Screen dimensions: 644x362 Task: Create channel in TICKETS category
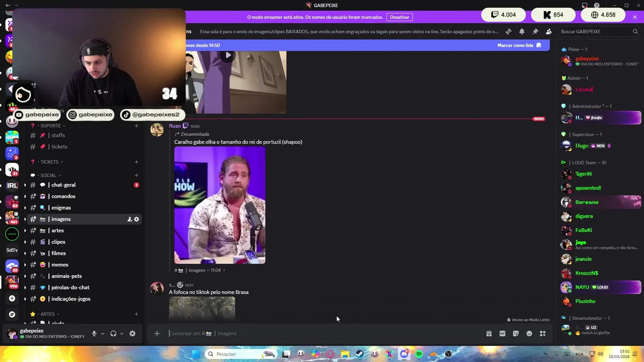pos(136,162)
